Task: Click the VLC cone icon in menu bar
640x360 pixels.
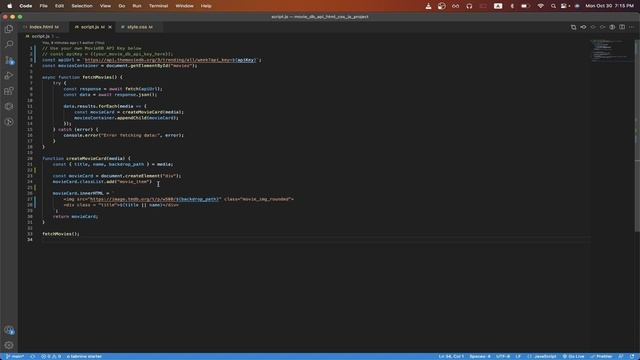Action: click(428, 6)
